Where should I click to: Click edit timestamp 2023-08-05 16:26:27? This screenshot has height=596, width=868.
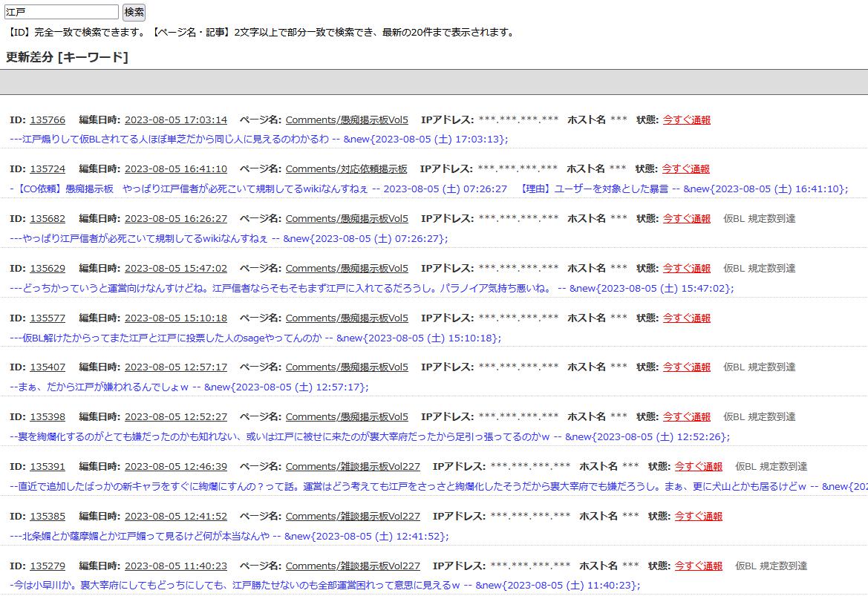[x=176, y=219]
